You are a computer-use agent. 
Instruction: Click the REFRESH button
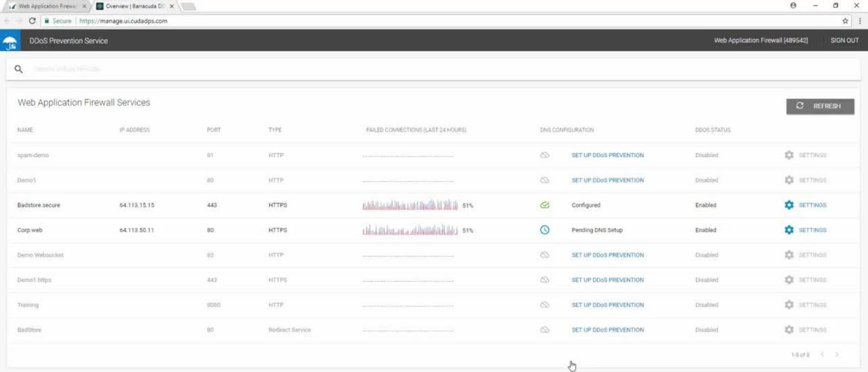tap(820, 106)
